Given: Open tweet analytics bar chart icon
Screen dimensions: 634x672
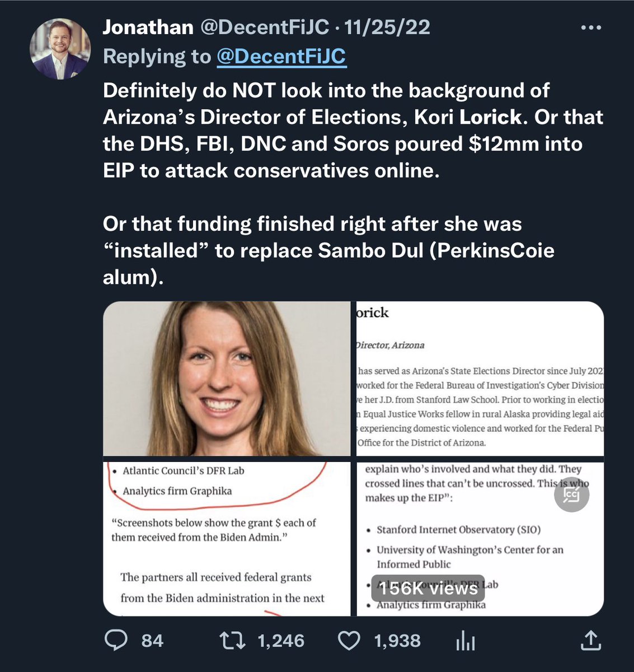Looking at the screenshot, I should 465,641.
